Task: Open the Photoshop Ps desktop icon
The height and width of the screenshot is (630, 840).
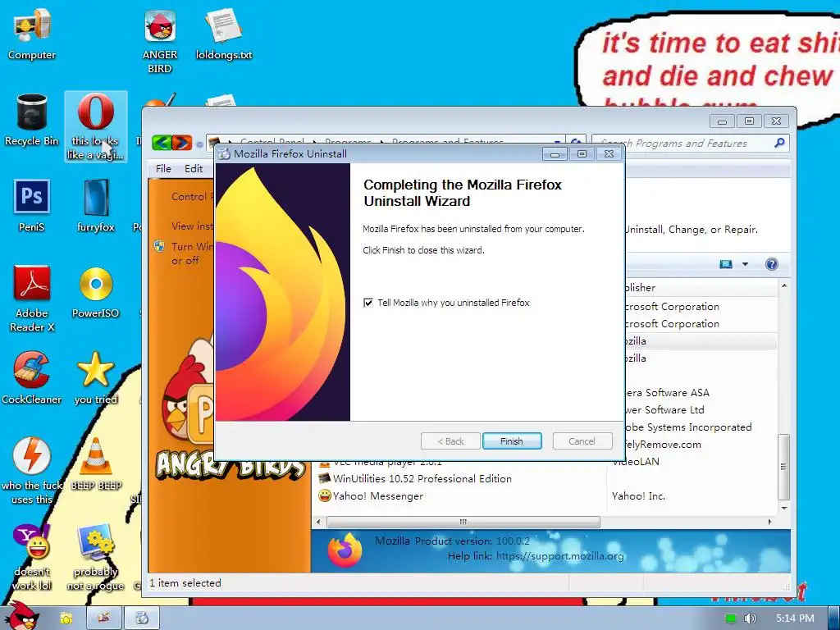Action: tap(32, 206)
